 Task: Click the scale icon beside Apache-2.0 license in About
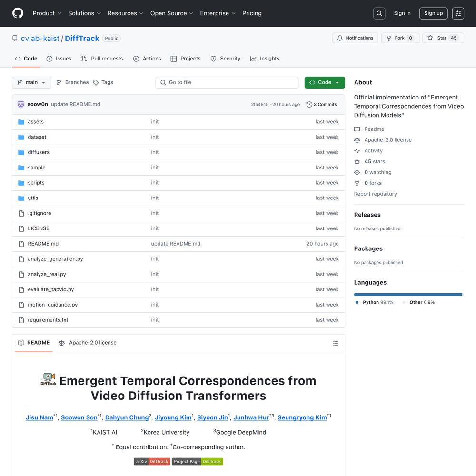point(357,140)
